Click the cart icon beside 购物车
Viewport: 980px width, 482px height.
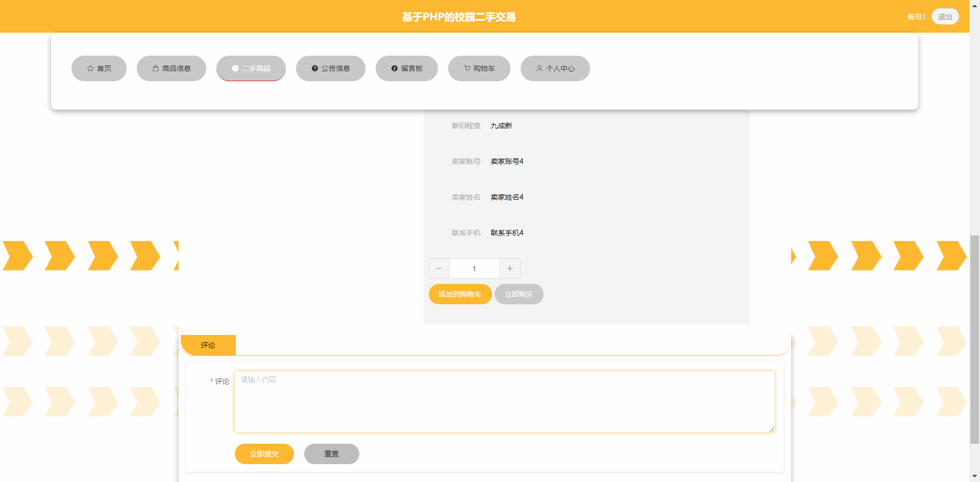467,68
